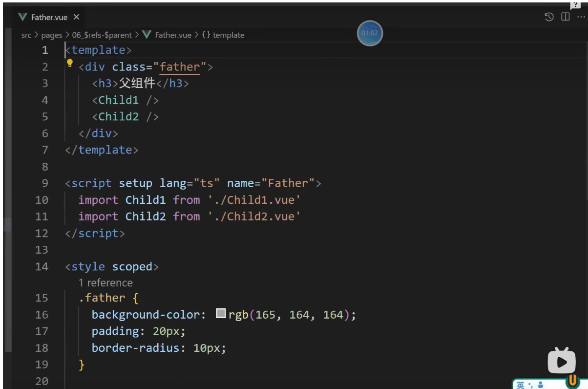Split the editor to the right
588x389 pixels.
point(566,17)
